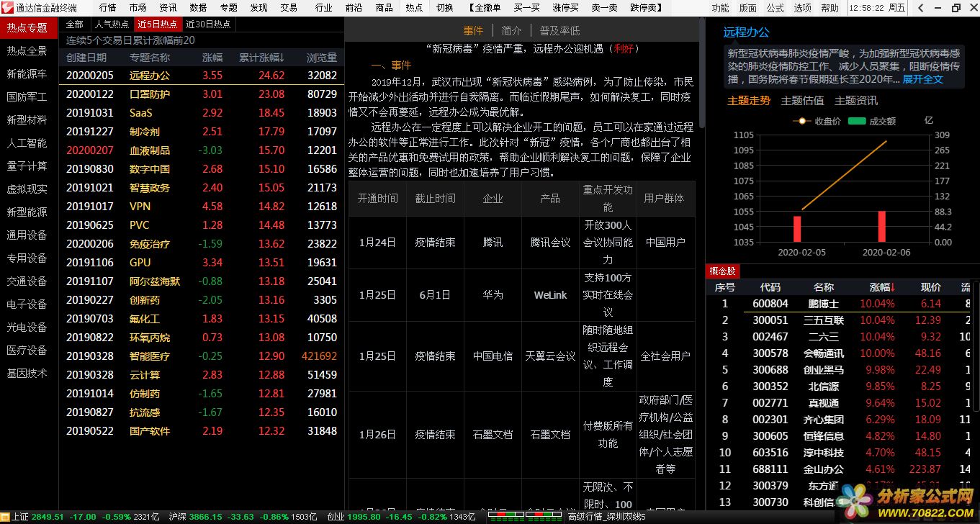Click the 跌停卖】 button
The height and width of the screenshot is (524, 980).
[646, 8]
